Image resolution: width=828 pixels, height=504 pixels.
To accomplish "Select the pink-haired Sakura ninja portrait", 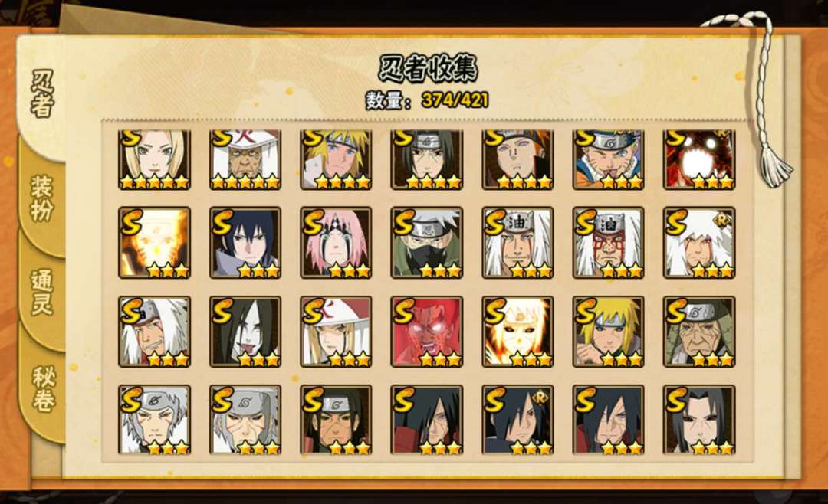I will click(x=336, y=243).
